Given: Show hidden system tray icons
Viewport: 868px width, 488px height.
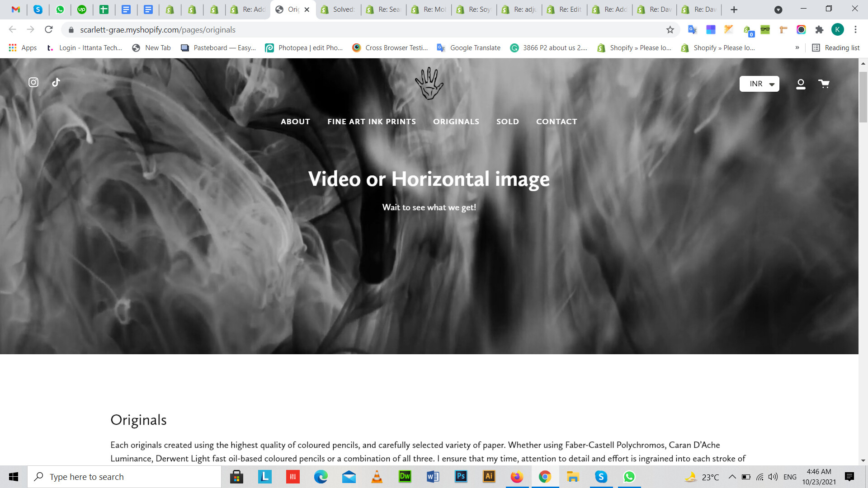Looking at the screenshot, I should (732, 477).
